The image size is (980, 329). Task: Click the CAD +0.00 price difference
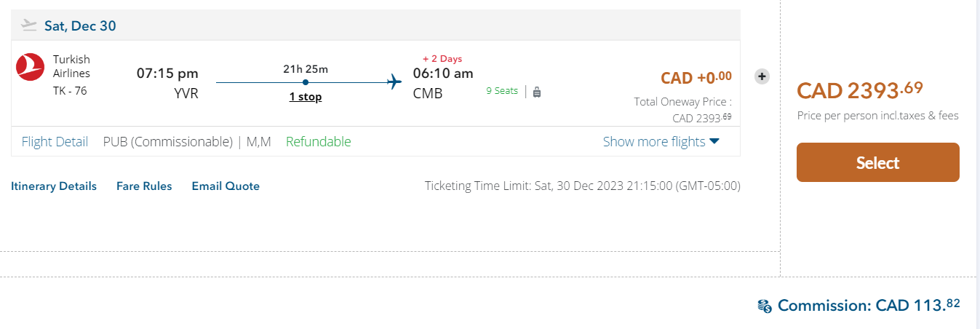tap(696, 78)
